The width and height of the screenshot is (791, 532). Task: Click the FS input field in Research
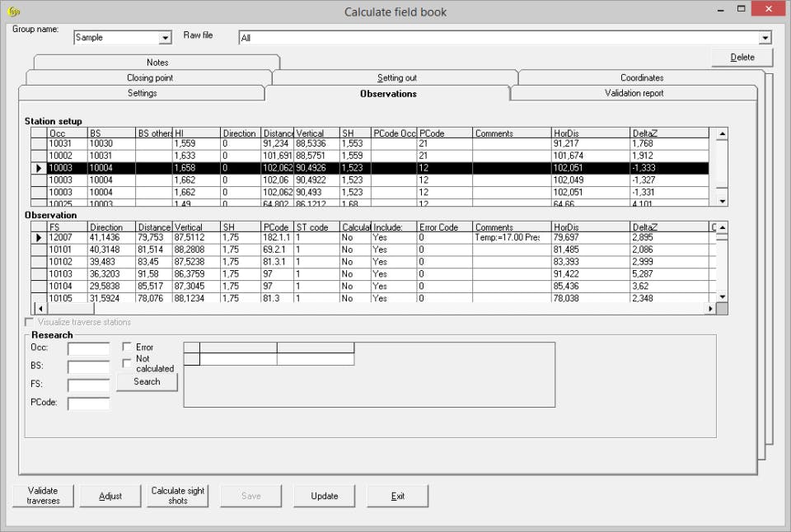(x=89, y=385)
